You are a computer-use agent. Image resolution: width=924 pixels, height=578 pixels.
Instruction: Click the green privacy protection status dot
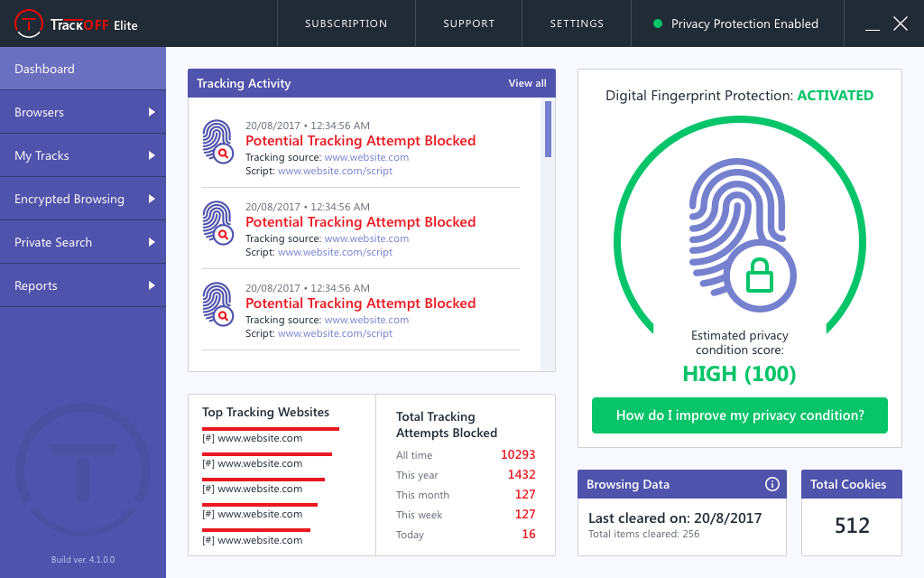coord(658,23)
